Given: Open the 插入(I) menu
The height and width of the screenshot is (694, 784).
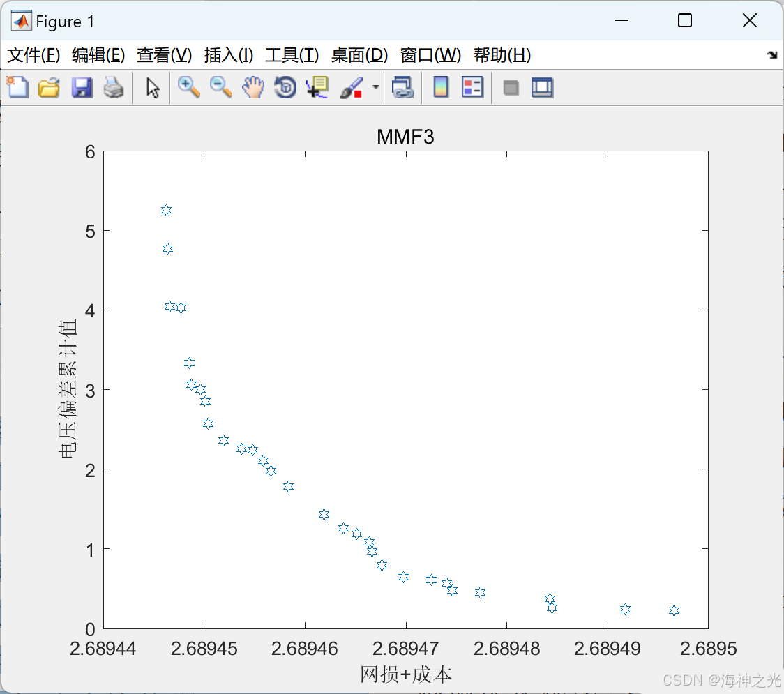Looking at the screenshot, I should (x=229, y=55).
